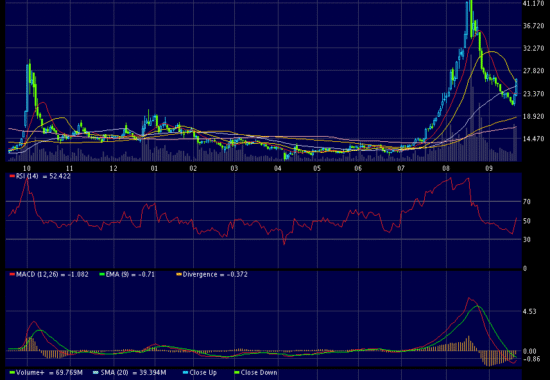
Task: Click the RSI 70 level label
Action: pyautogui.click(x=526, y=202)
